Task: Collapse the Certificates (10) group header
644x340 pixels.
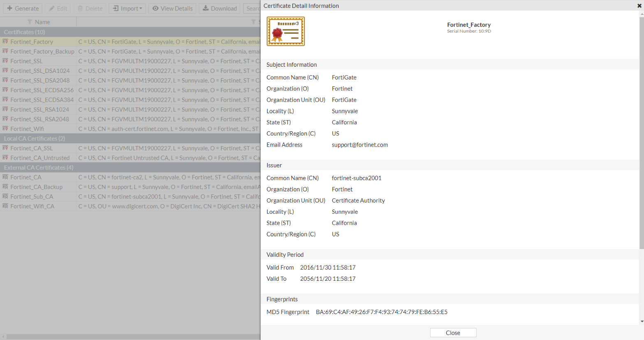Action: [x=130, y=32]
